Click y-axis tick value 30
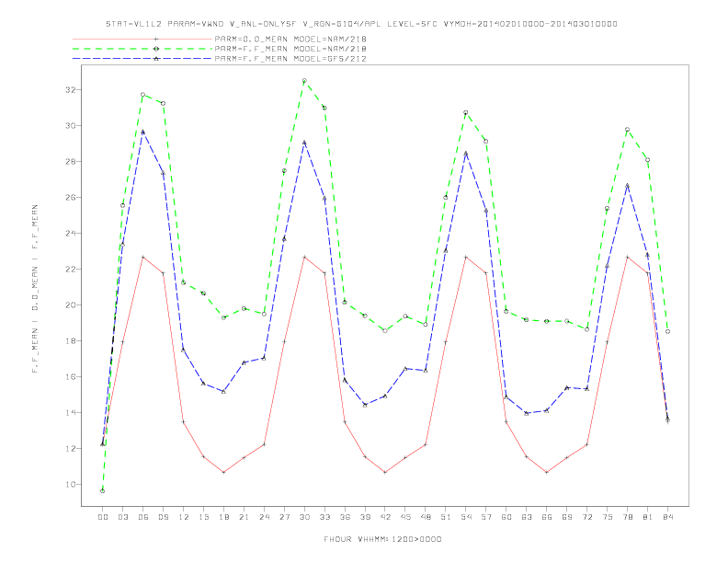 click(x=70, y=125)
